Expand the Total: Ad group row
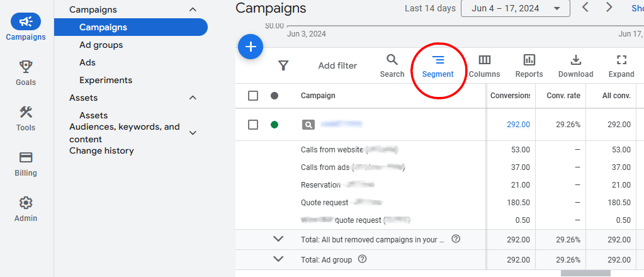This screenshot has height=277, width=644. [x=278, y=259]
